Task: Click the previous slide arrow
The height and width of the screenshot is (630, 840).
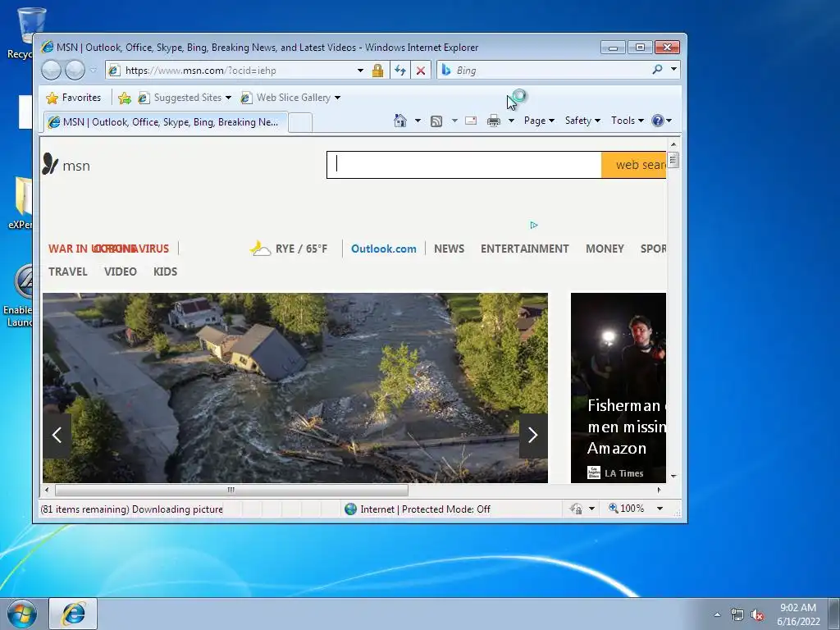Action: (x=57, y=436)
